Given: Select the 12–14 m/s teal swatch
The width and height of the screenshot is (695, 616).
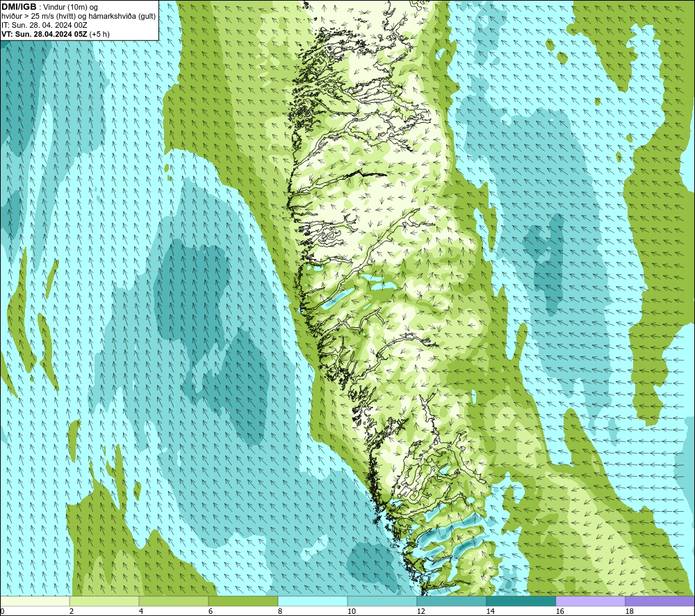Looking at the screenshot, I should tap(451, 601).
